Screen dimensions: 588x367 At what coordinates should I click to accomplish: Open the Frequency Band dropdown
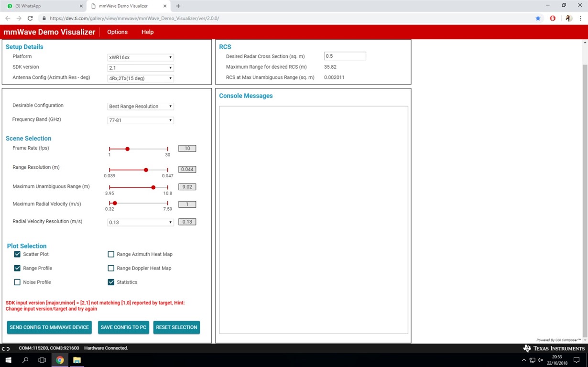point(141,120)
